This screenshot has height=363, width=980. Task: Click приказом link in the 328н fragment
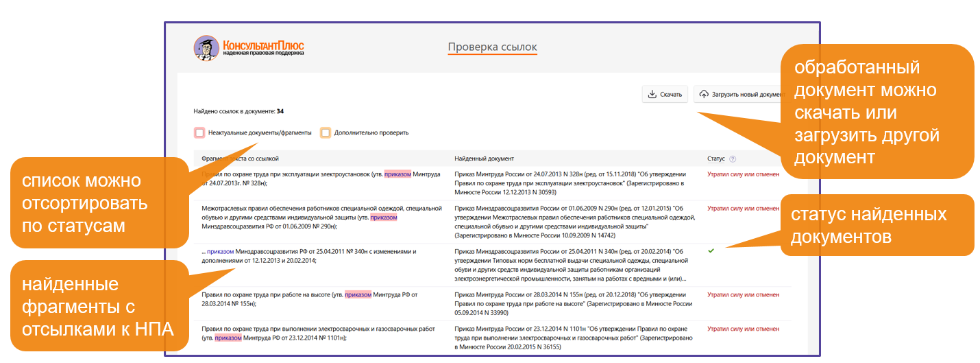click(397, 174)
